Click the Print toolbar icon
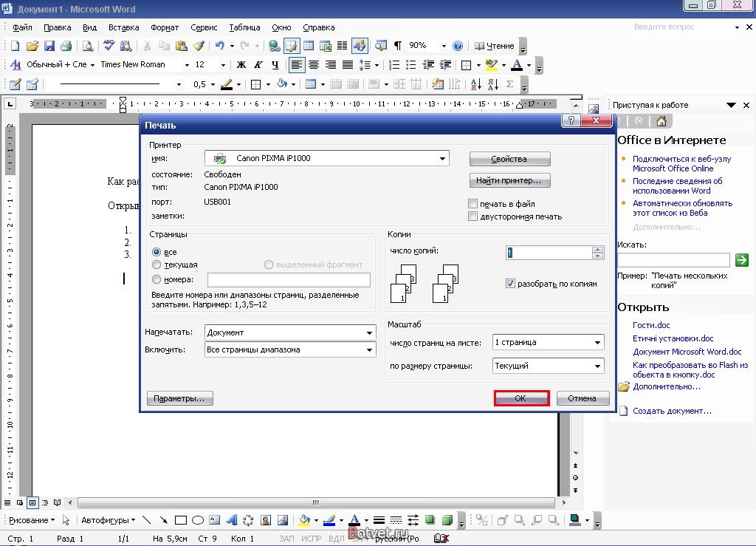This screenshot has height=546, width=756. pyautogui.click(x=66, y=46)
